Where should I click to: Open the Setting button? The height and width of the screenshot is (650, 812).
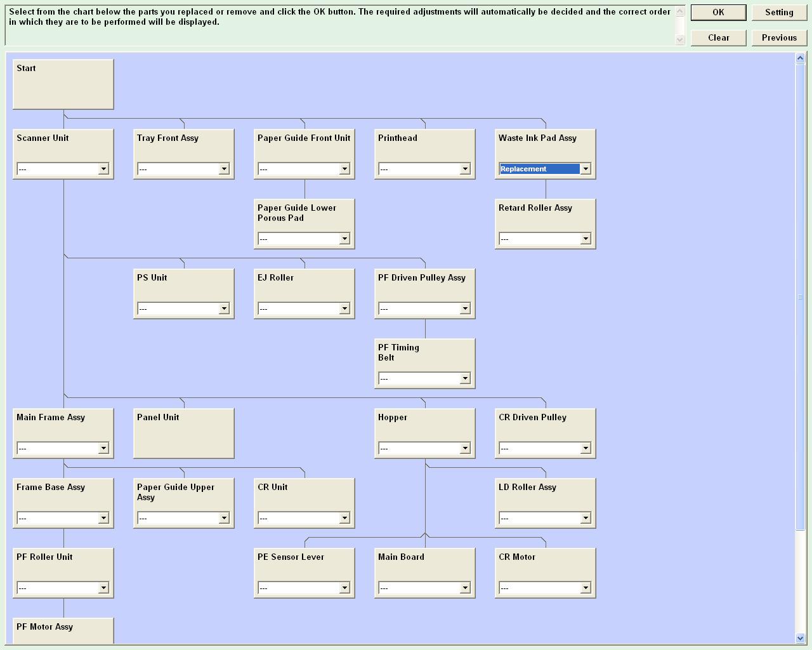pos(779,13)
